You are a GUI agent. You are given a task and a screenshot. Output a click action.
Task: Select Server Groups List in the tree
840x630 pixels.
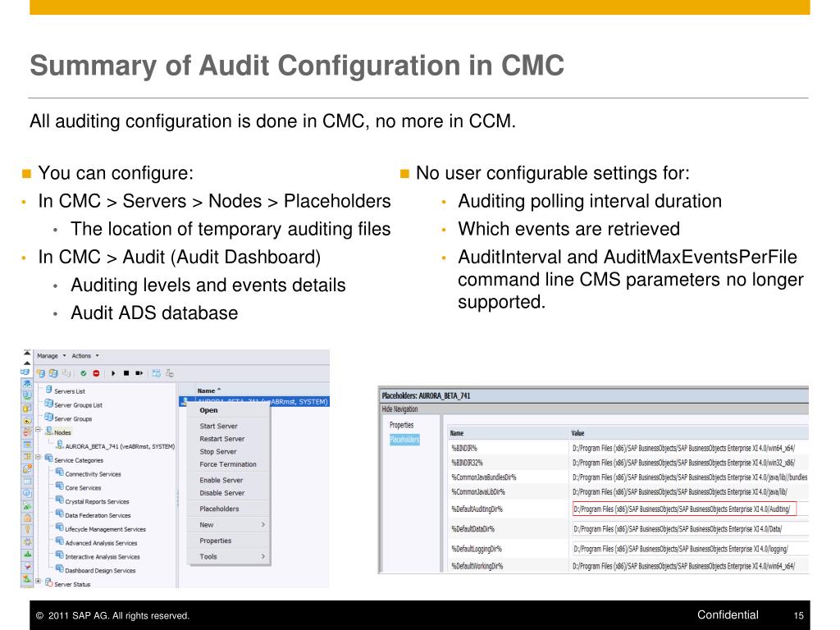(x=78, y=405)
